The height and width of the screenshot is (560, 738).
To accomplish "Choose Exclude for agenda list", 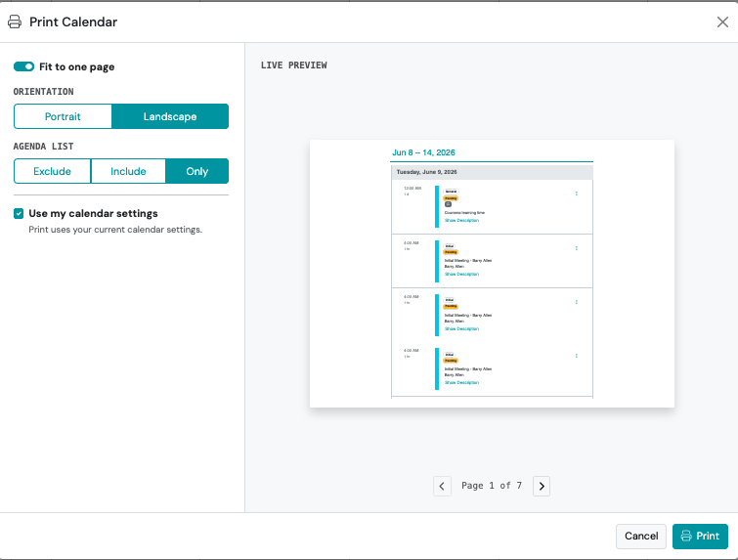I will coord(52,171).
